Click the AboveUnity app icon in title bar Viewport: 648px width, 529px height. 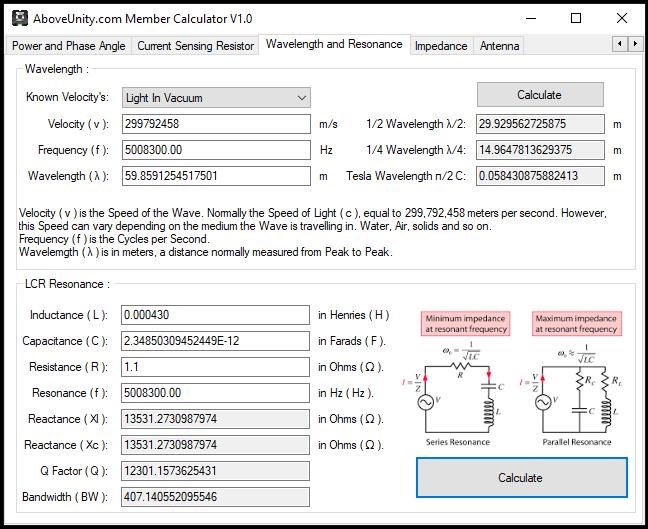pos(20,18)
